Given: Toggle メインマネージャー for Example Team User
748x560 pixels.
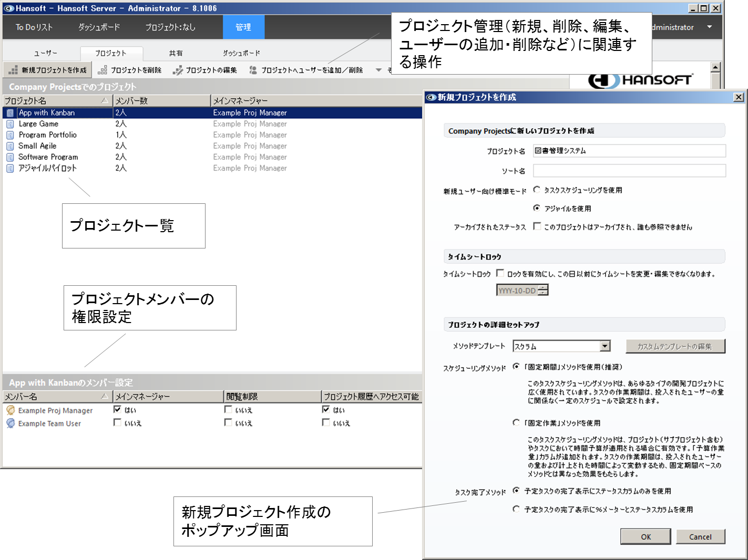Looking at the screenshot, I should point(117,422).
